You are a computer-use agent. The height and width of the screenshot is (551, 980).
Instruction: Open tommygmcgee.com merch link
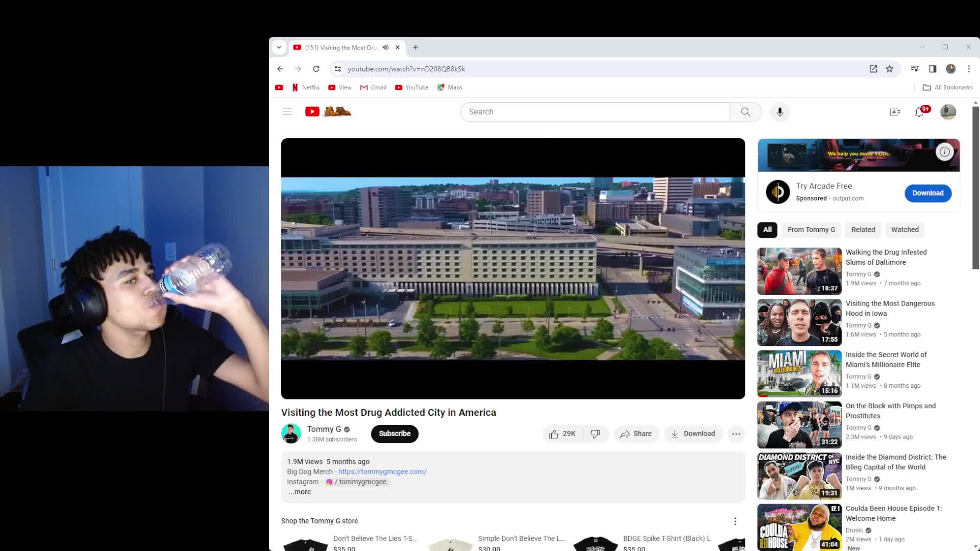[382, 471]
